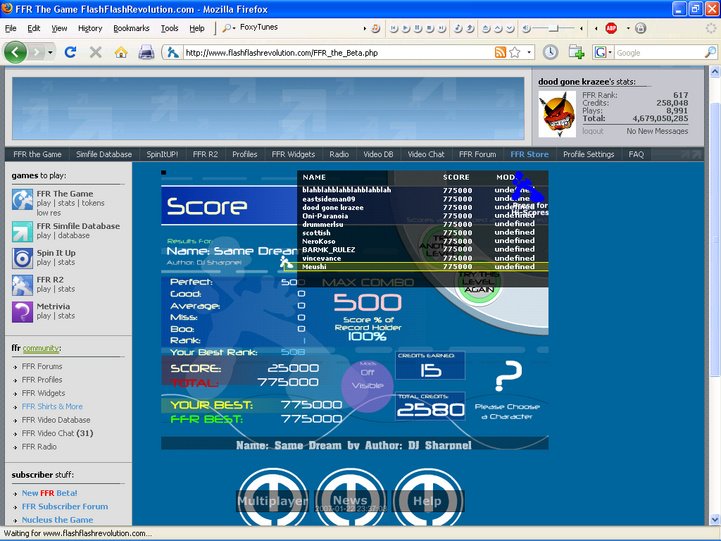Image resolution: width=721 pixels, height=541 pixels.
Task: Open the Home page icon
Action: (x=121, y=52)
